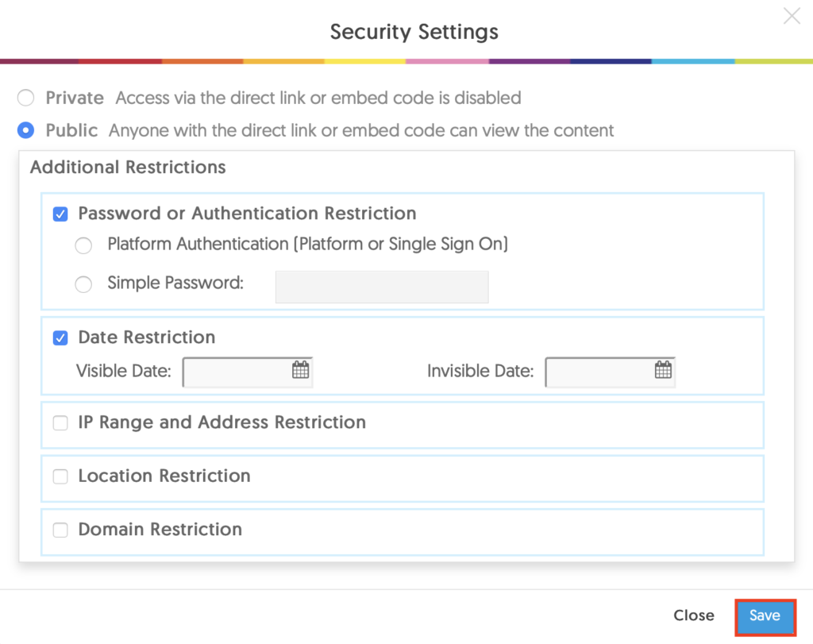Click the 'Security Settings' dialog title

(414, 32)
